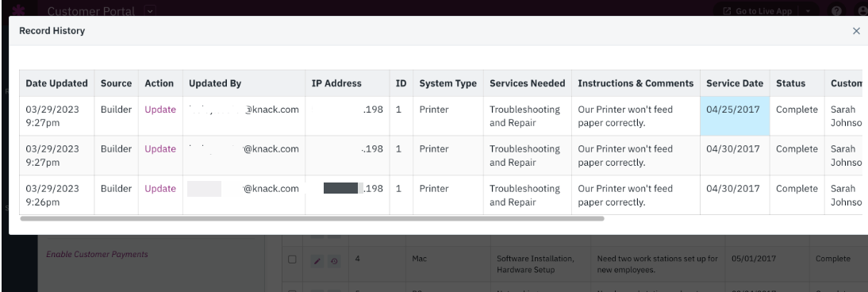The height and width of the screenshot is (292, 868).
Task: Click the Updated By column header
Action: tap(244, 83)
